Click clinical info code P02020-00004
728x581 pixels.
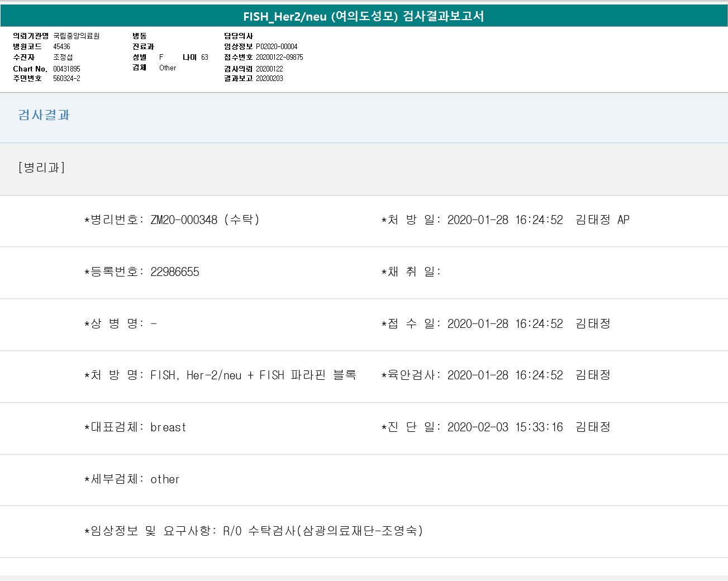[277, 46]
